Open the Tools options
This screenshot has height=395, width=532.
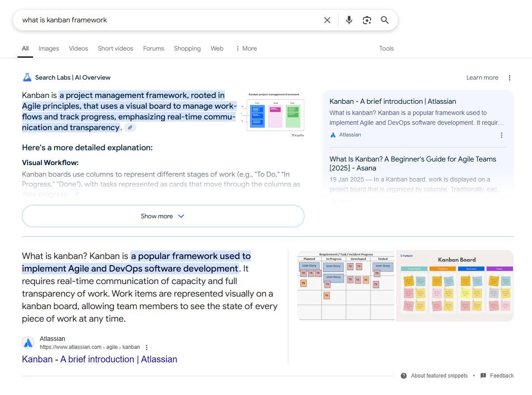click(386, 49)
